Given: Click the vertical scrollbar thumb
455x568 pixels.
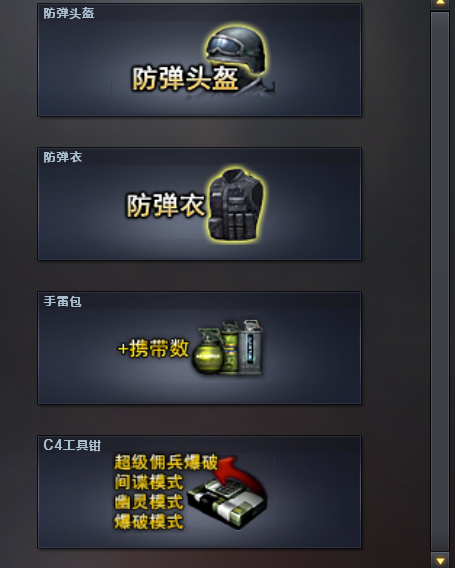Looking at the screenshot, I should coord(440,281).
